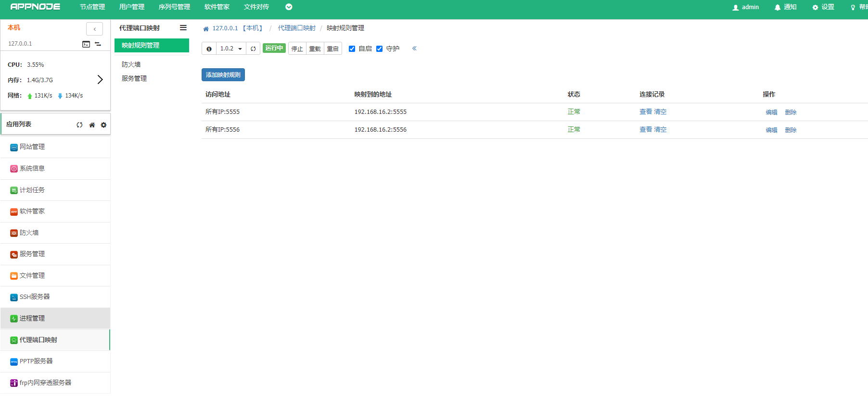Screen dimensions: 868x396
Task: Expand the system stats arrow
Action: click(100, 80)
